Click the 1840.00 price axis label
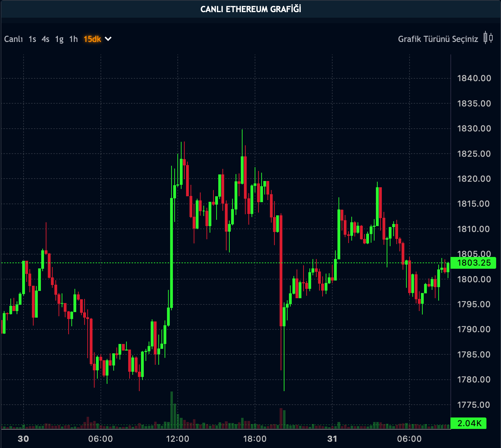 [x=474, y=78]
